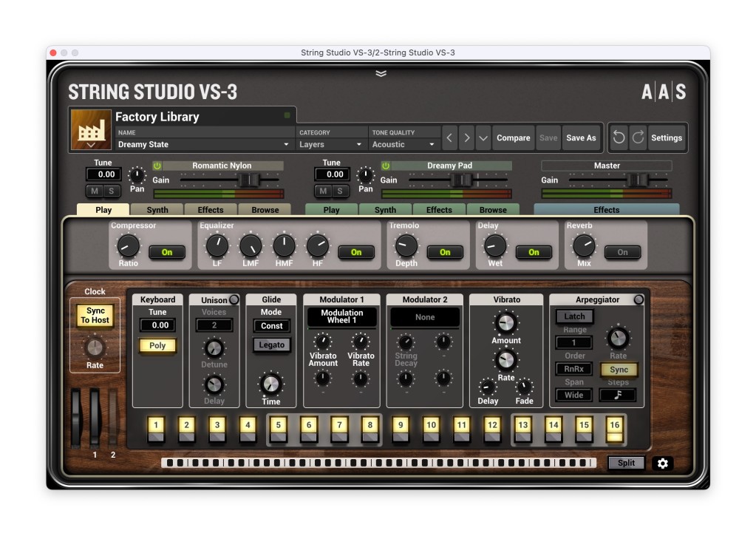Open the Layers category dropdown
Viewport: 756px width, 536px height.
(331, 144)
